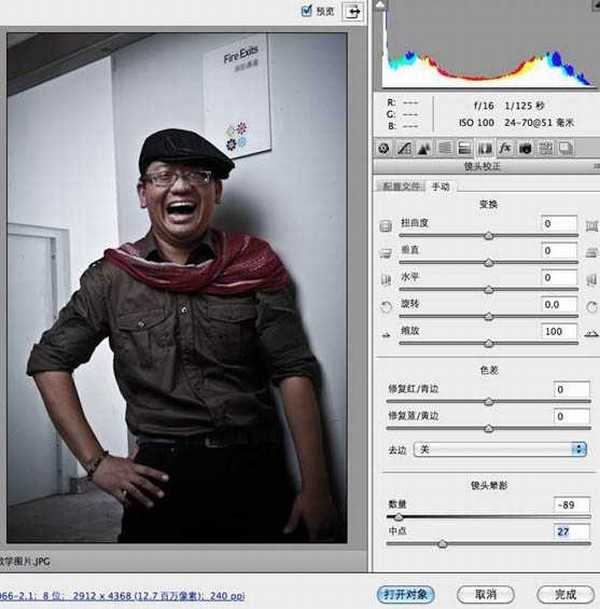
Task: Click barrel distortion icon left of 扭曲度
Action: pos(385,226)
